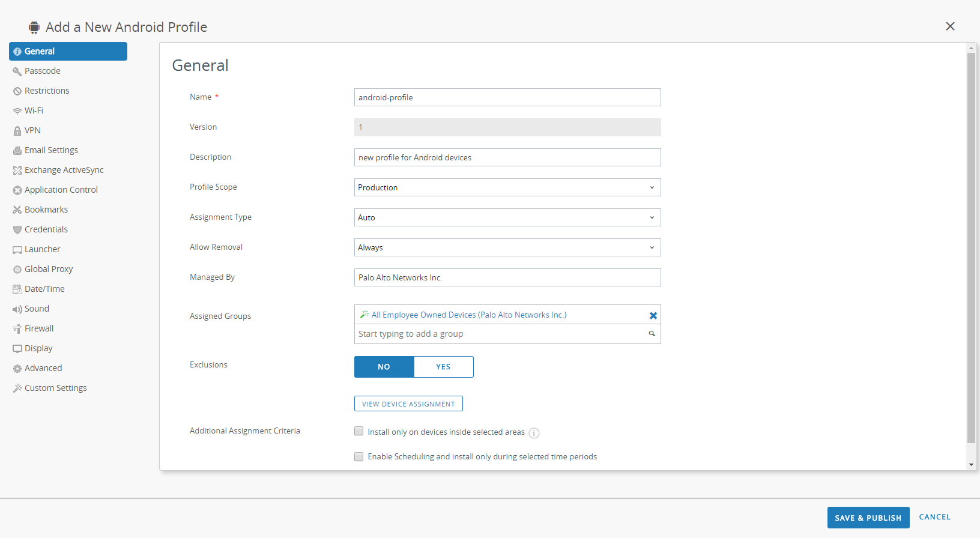
Task: Expand the Assignment Type dropdown
Action: click(507, 217)
